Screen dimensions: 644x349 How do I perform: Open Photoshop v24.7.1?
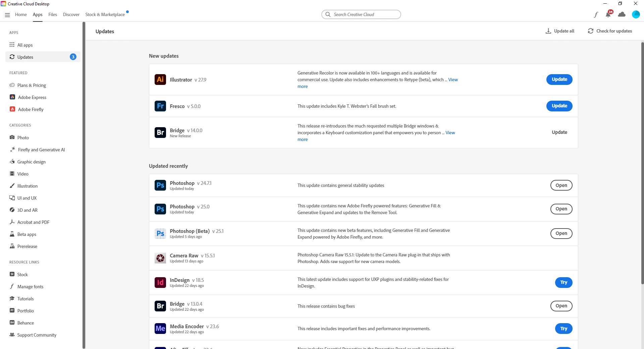coord(561,185)
